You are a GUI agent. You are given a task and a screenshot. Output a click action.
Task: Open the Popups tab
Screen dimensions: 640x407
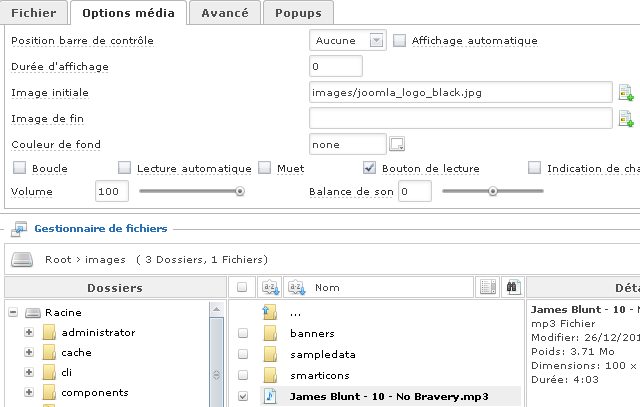click(x=297, y=13)
